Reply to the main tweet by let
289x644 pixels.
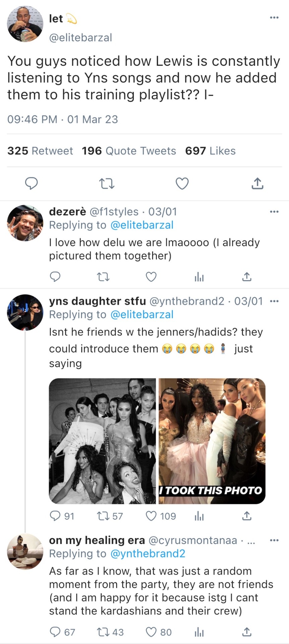pyautogui.click(x=31, y=183)
